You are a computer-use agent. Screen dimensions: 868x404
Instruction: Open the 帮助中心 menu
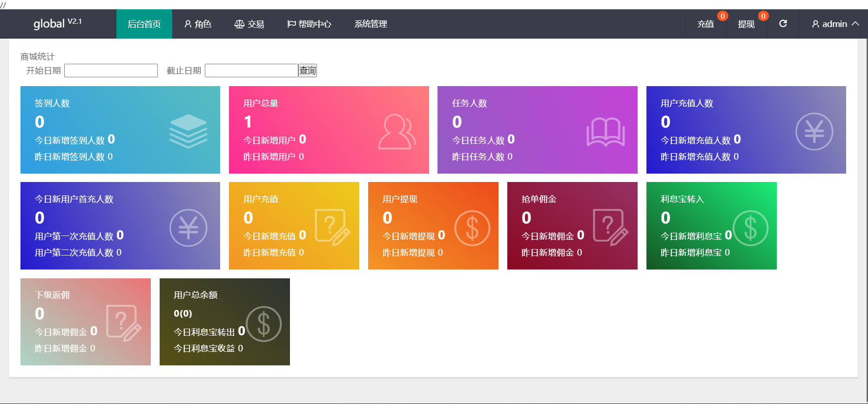309,24
